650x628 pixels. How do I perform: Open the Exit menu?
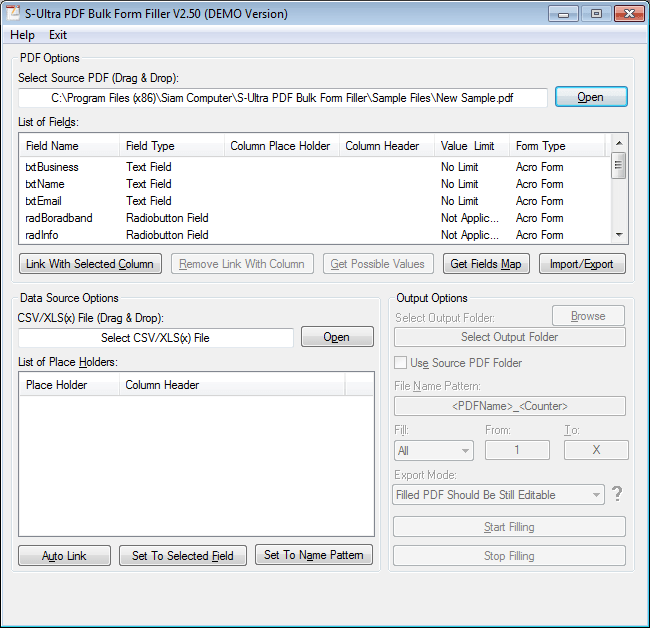[x=58, y=35]
